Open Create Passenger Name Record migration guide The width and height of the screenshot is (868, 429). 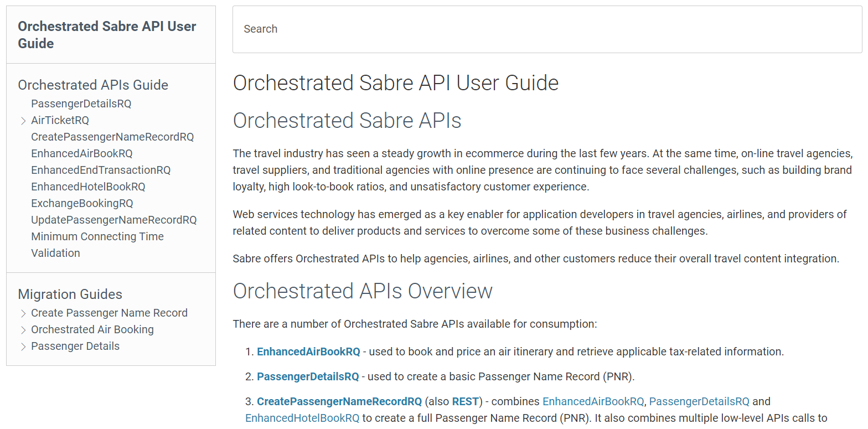click(109, 313)
